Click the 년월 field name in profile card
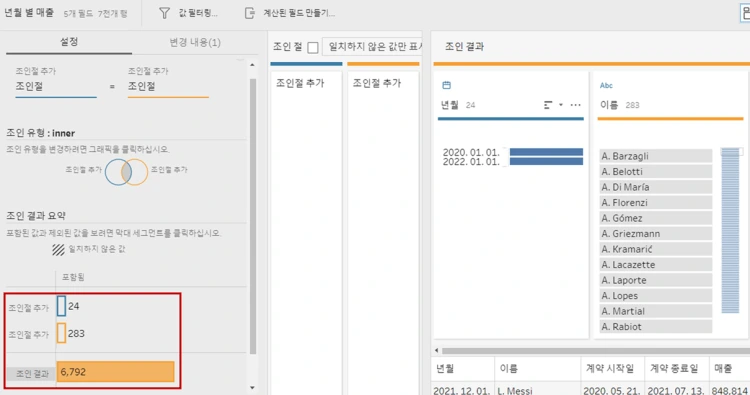Screen dimensions: 750x395 450,105
